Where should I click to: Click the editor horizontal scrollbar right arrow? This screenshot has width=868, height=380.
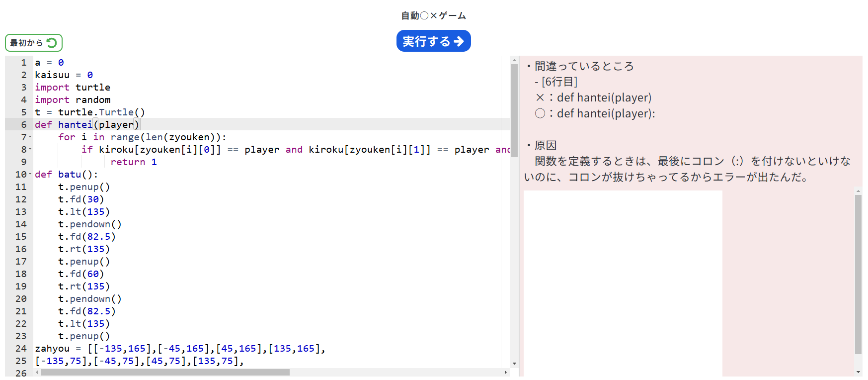pyautogui.click(x=506, y=372)
